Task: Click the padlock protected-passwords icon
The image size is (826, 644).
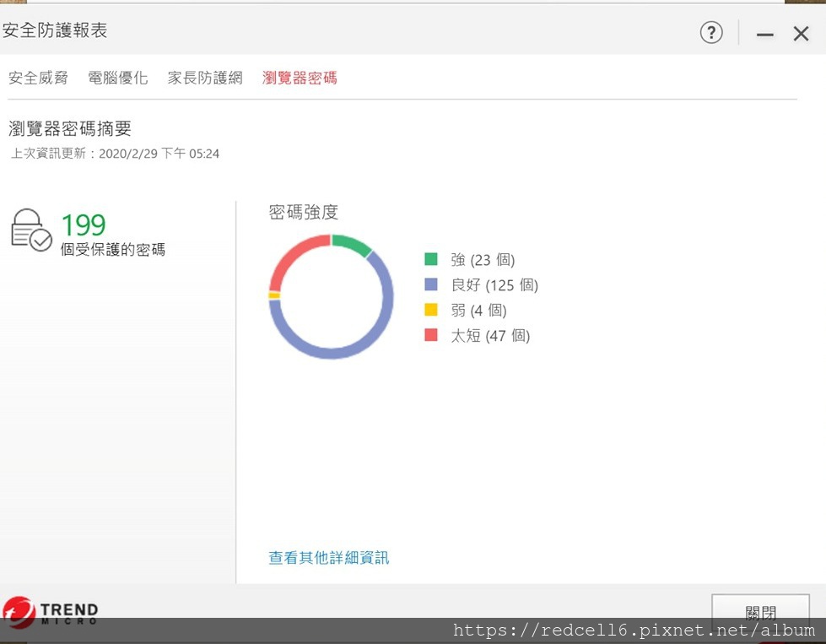Action: pos(31,230)
